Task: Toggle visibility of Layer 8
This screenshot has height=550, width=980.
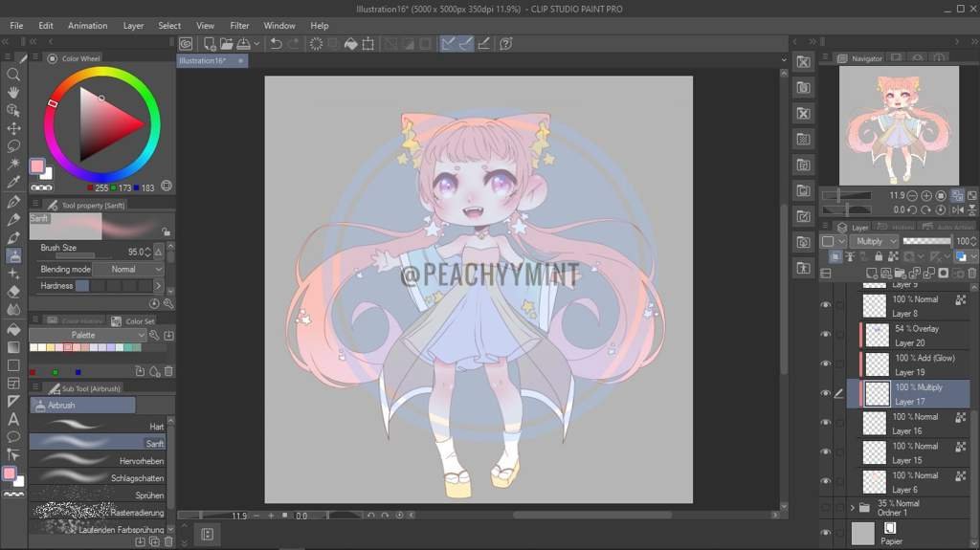Action: (x=826, y=305)
